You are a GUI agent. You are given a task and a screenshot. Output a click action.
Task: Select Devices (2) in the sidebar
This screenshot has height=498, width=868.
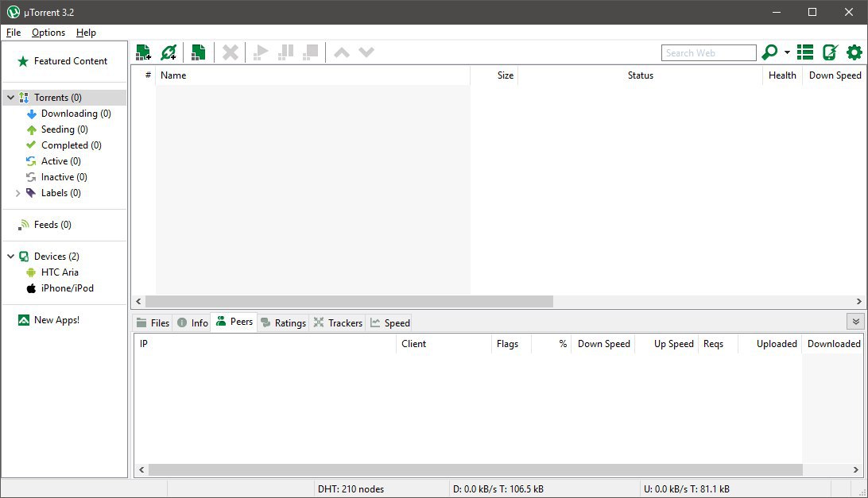[x=56, y=257]
